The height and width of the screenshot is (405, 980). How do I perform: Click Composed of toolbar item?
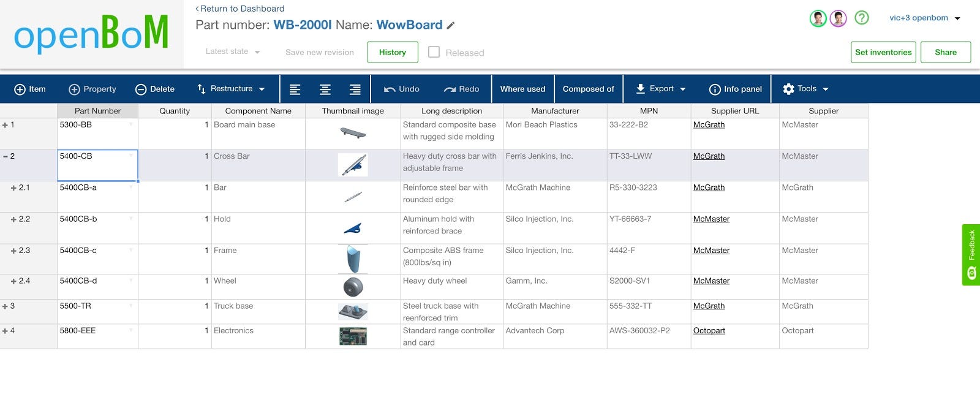point(589,89)
